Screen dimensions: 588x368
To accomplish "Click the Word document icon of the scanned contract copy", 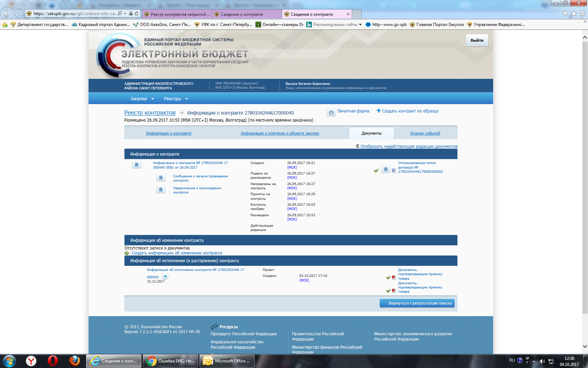I will coord(394,171).
